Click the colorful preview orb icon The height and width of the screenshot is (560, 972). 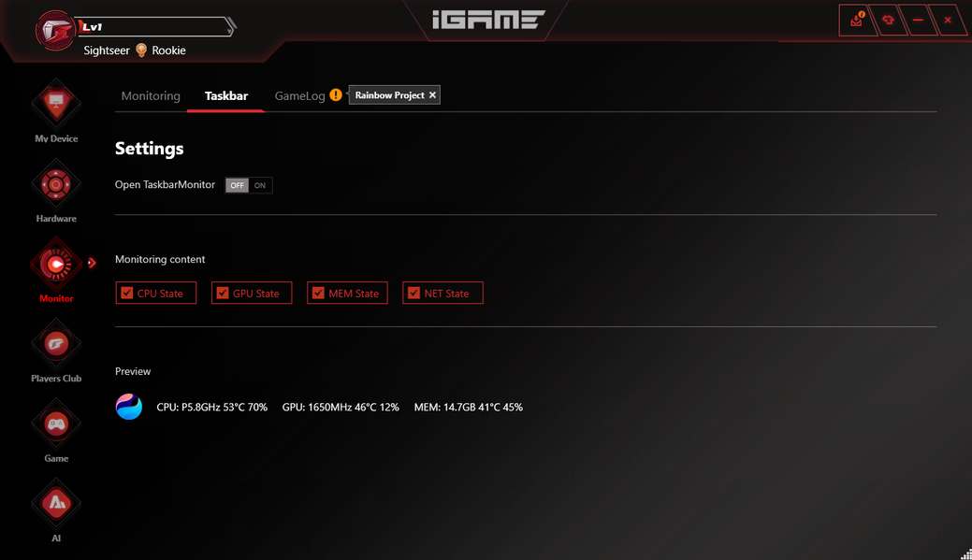point(129,407)
